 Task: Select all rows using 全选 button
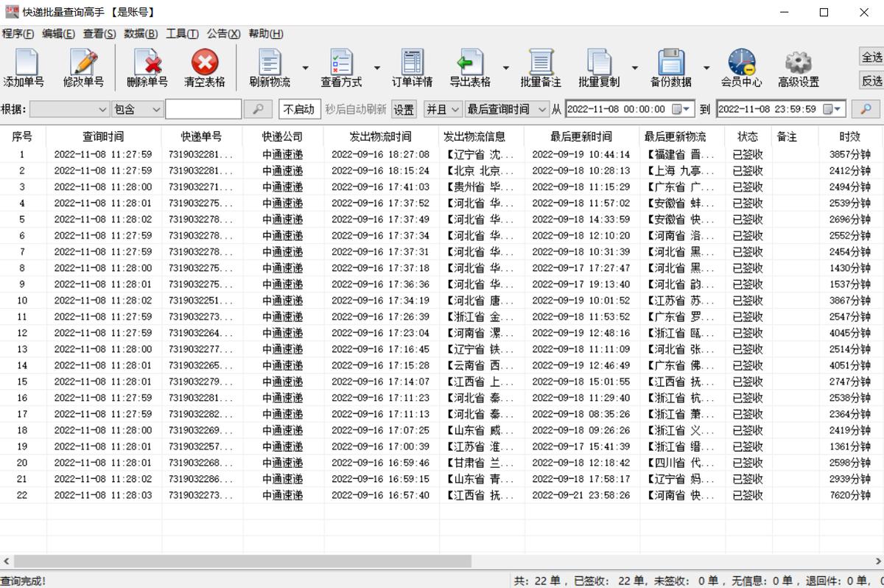tap(869, 55)
